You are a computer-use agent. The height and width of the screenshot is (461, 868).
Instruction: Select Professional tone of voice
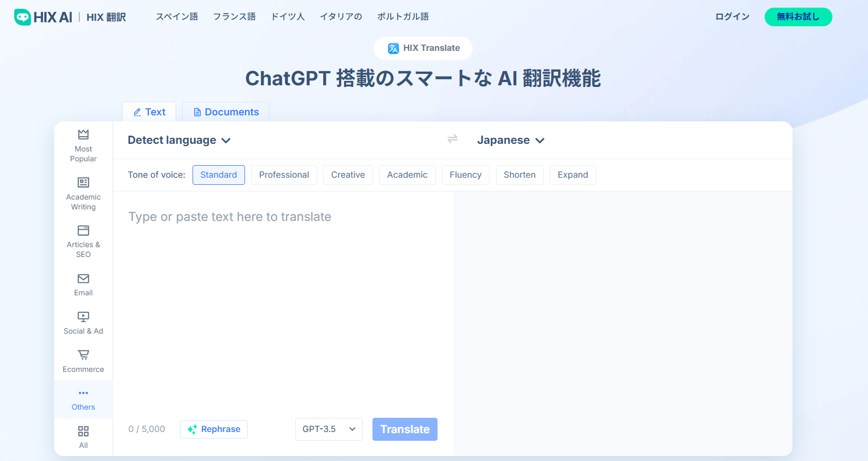click(x=284, y=175)
